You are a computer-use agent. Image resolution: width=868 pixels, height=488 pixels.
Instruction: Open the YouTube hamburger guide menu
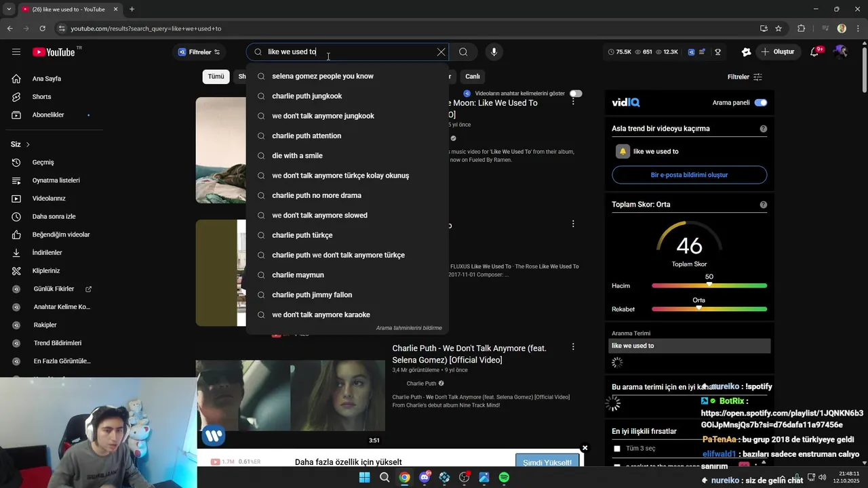pyautogui.click(x=16, y=52)
